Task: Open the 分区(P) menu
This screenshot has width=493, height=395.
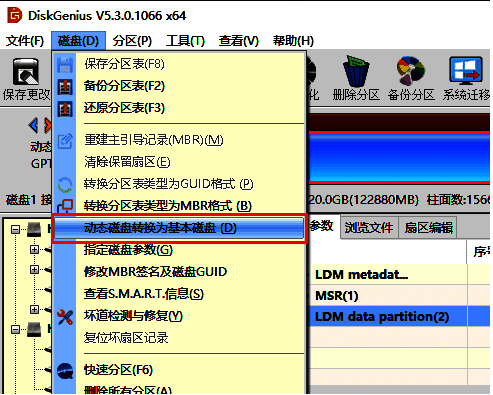Action: pyautogui.click(x=132, y=41)
